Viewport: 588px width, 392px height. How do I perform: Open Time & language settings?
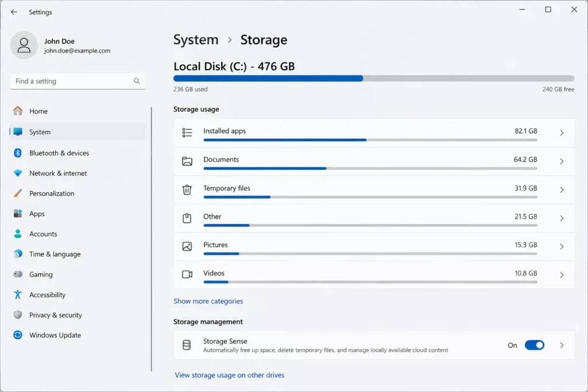point(78,254)
